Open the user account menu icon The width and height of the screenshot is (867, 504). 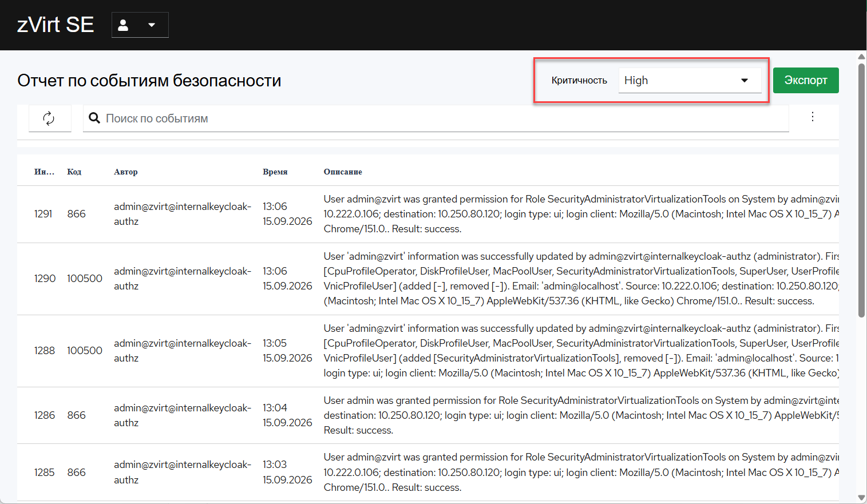point(123,25)
